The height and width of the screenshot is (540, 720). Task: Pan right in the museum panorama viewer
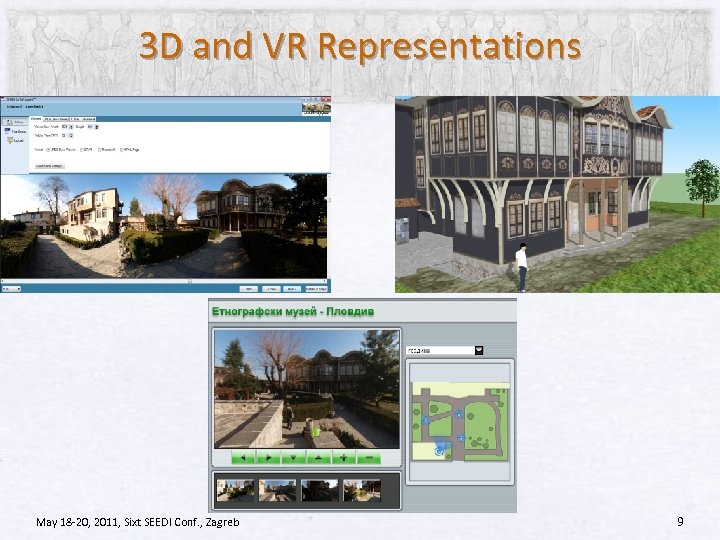coord(269,457)
